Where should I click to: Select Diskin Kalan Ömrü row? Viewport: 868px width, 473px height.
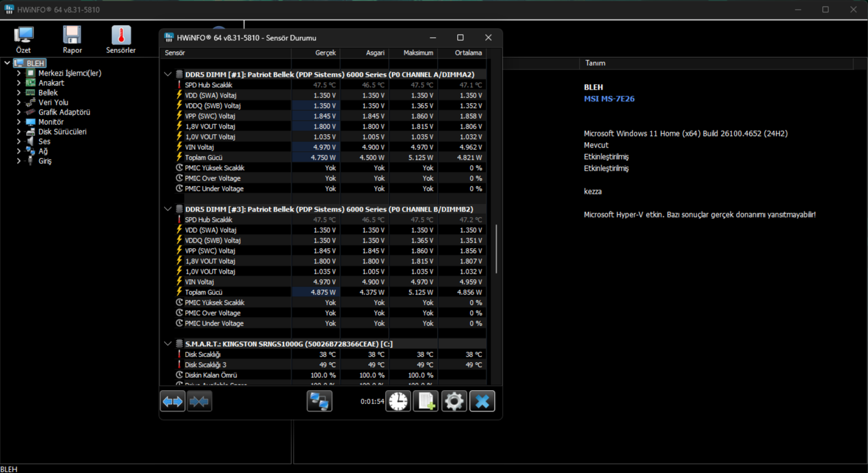pos(323,375)
